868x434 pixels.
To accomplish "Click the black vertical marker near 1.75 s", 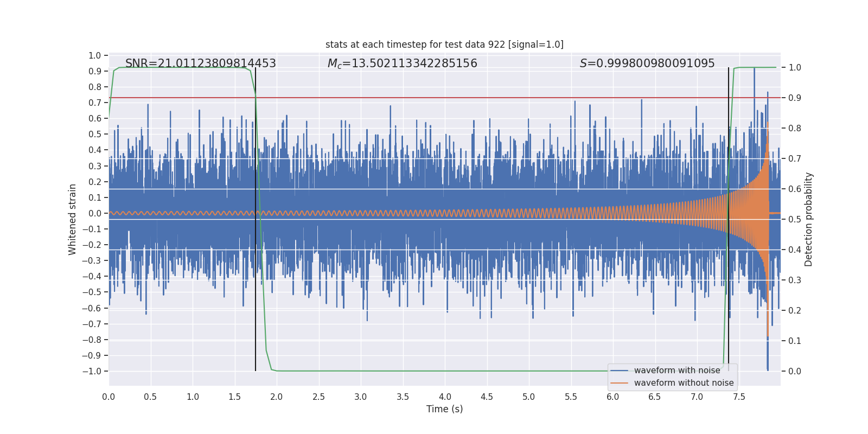I will [256, 219].
